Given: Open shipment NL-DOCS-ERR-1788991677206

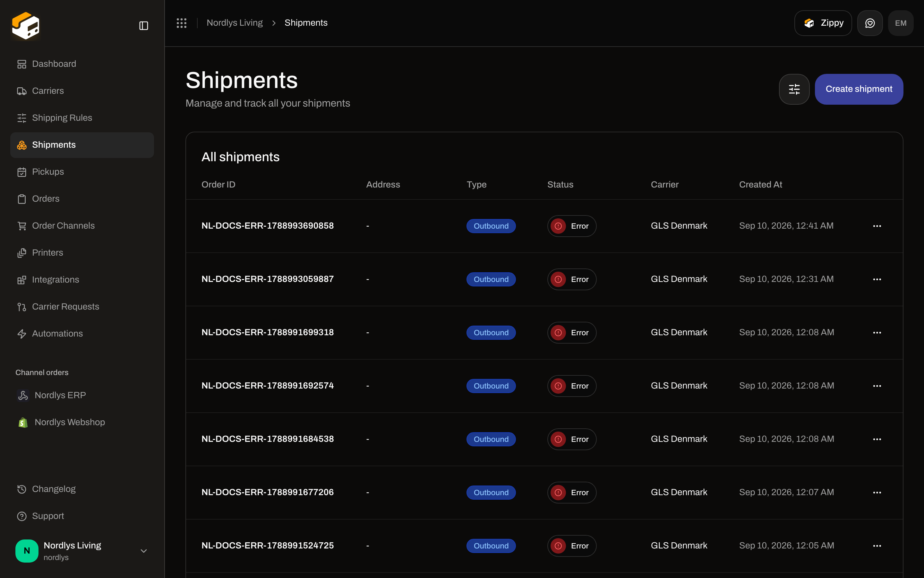Looking at the screenshot, I should click(x=268, y=492).
